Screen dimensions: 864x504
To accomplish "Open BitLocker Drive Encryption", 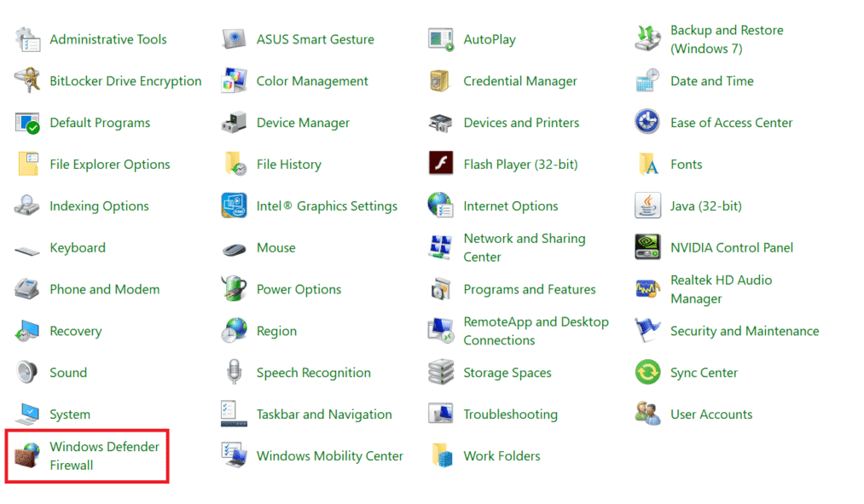I will [x=125, y=81].
